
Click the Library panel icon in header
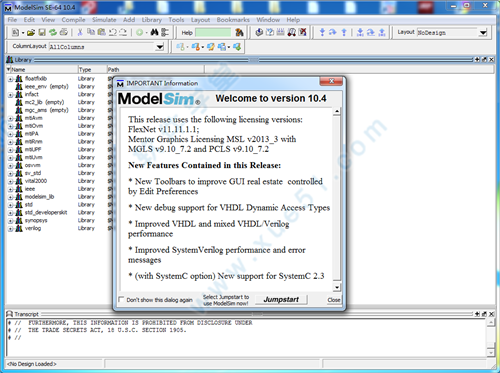[10, 60]
